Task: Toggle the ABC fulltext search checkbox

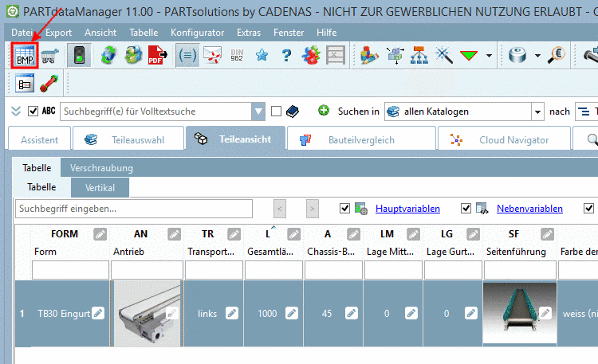Action: [x=33, y=111]
